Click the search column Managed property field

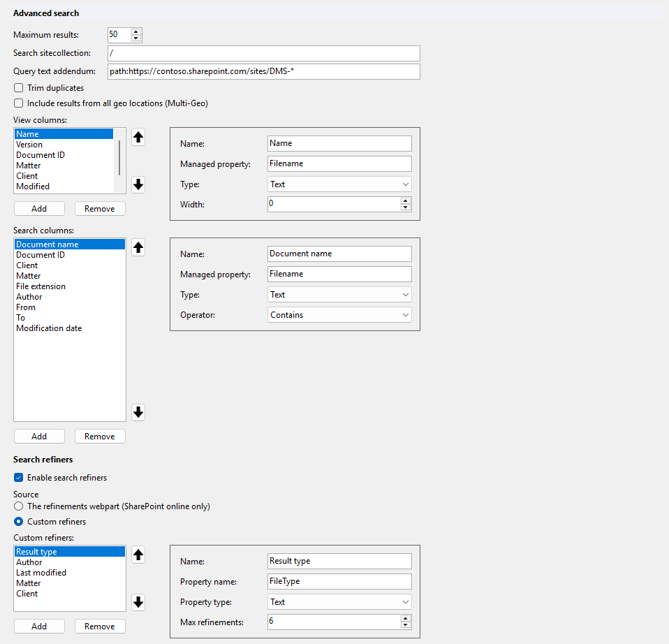(339, 275)
